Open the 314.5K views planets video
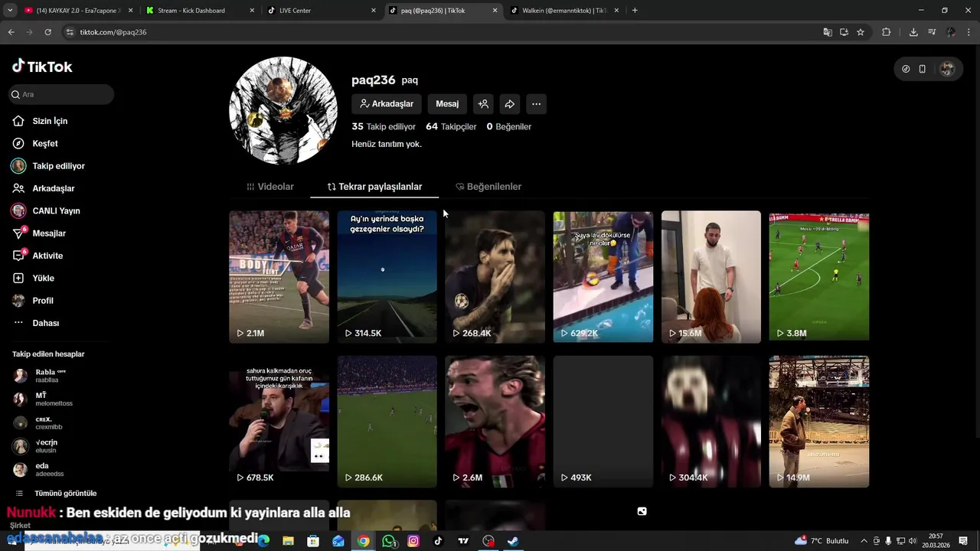 (387, 276)
